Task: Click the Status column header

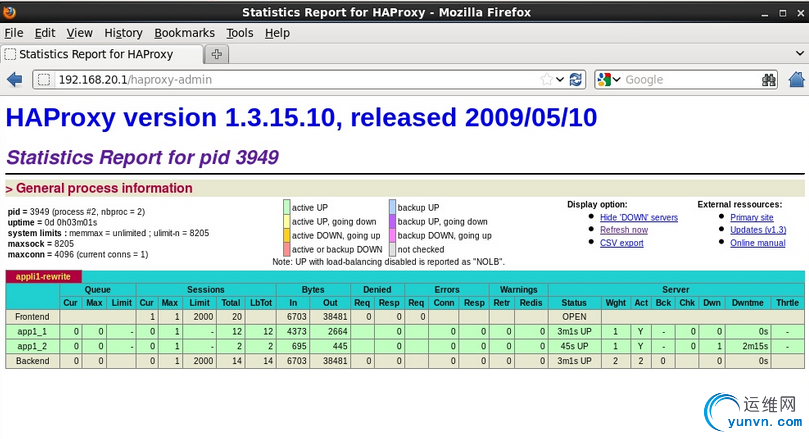Action: click(x=574, y=303)
